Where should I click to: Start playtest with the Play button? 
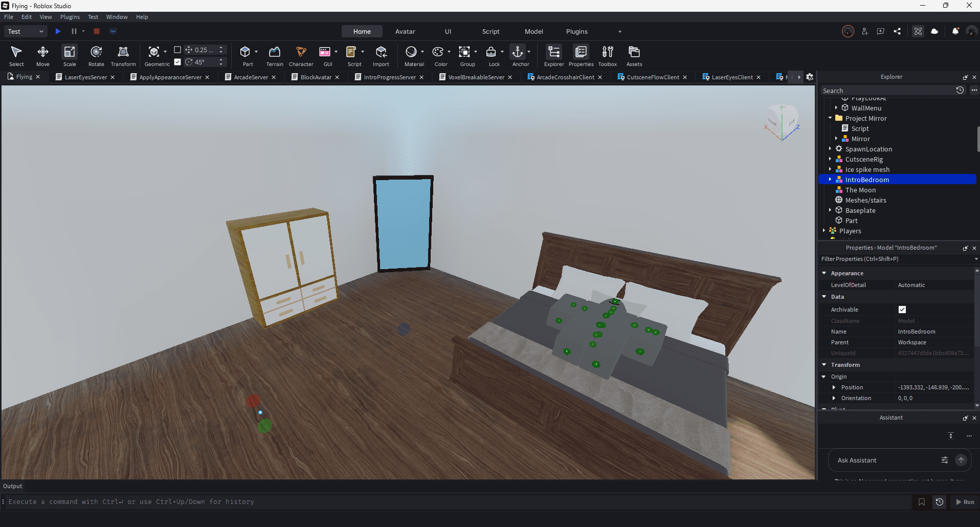pyautogui.click(x=58, y=31)
